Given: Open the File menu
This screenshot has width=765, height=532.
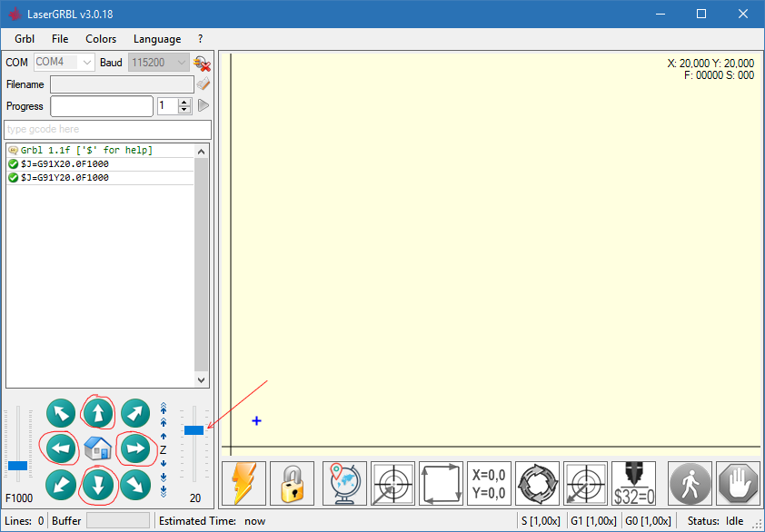Looking at the screenshot, I should click(60, 39).
